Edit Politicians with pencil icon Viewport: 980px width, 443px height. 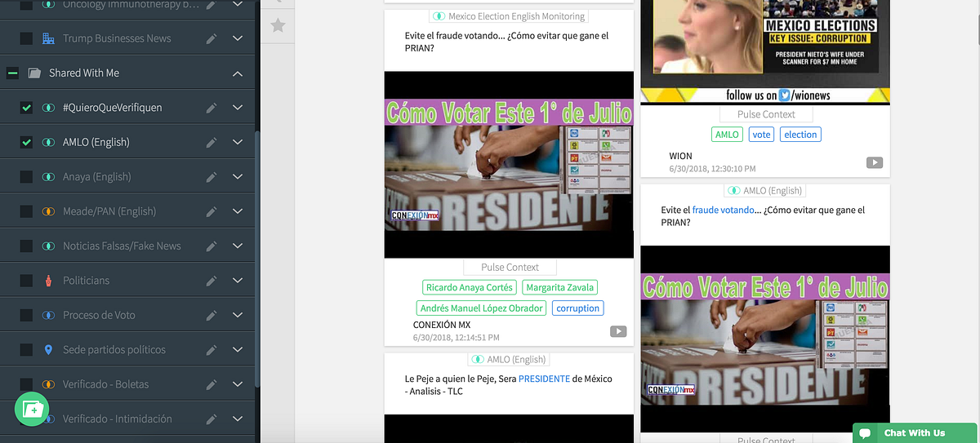tap(211, 280)
